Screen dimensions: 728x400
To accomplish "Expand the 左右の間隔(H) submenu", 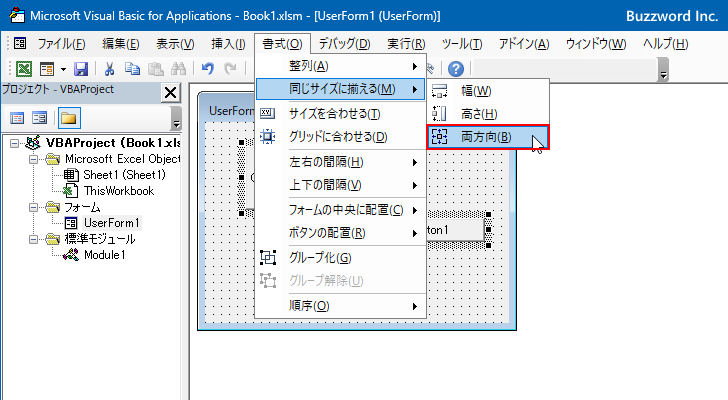I will point(341,162).
